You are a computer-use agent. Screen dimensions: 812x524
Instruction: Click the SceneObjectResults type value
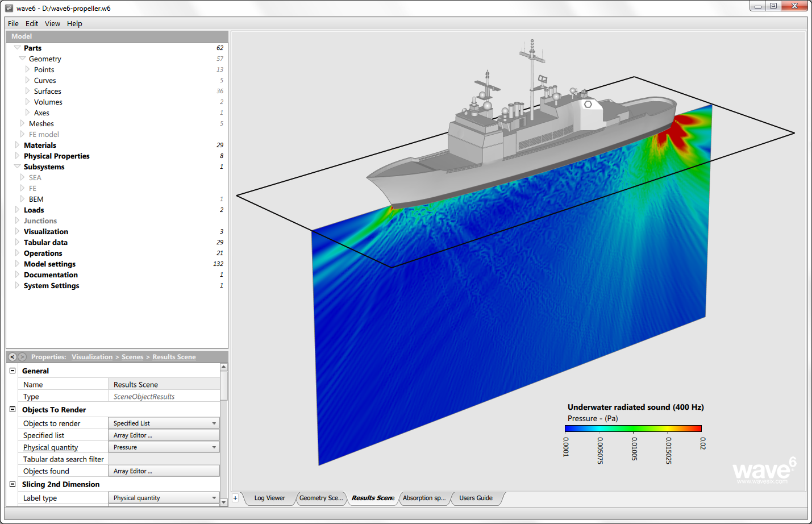164,397
